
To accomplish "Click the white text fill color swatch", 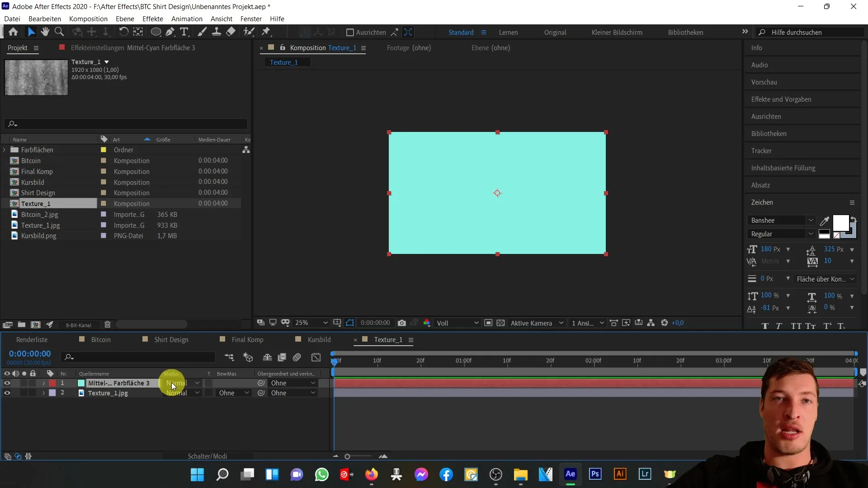I will tap(840, 223).
